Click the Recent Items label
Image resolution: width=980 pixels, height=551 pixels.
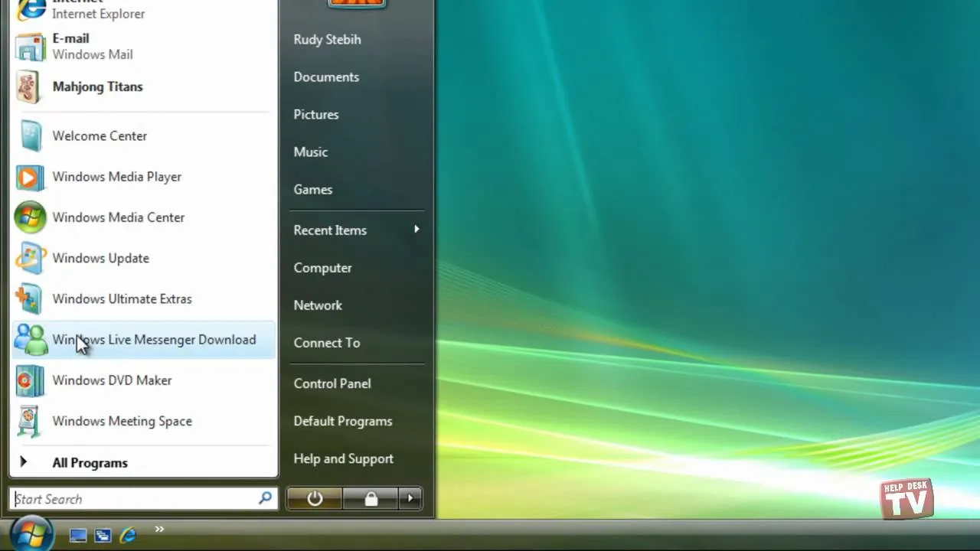click(330, 230)
